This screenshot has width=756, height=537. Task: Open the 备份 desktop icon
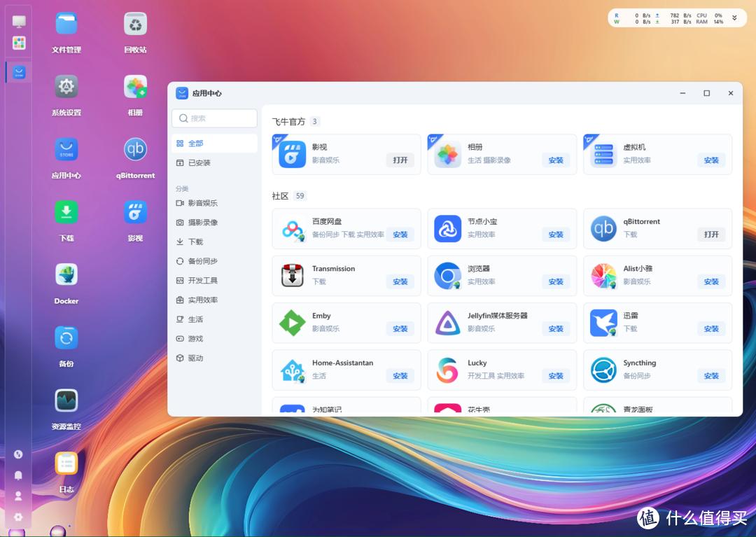pos(66,337)
